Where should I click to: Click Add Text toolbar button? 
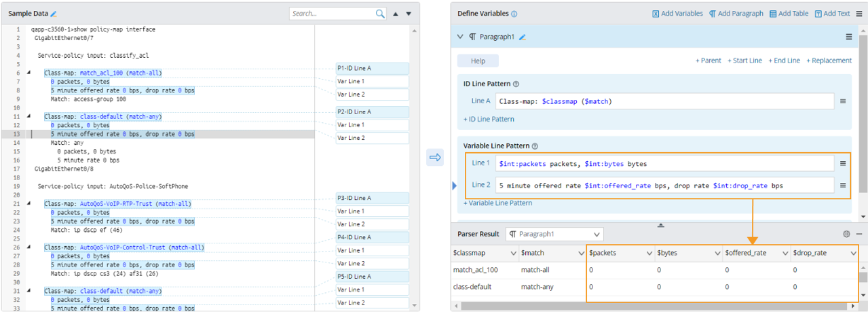coord(832,14)
